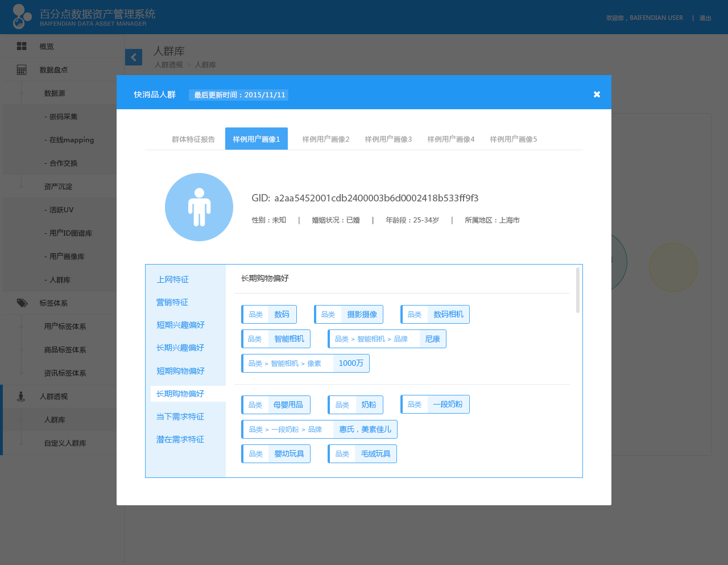Image resolution: width=728 pixels, height=565 pixels.
Task: Click the blue back arrow button
Action: [x=134, y=57]
